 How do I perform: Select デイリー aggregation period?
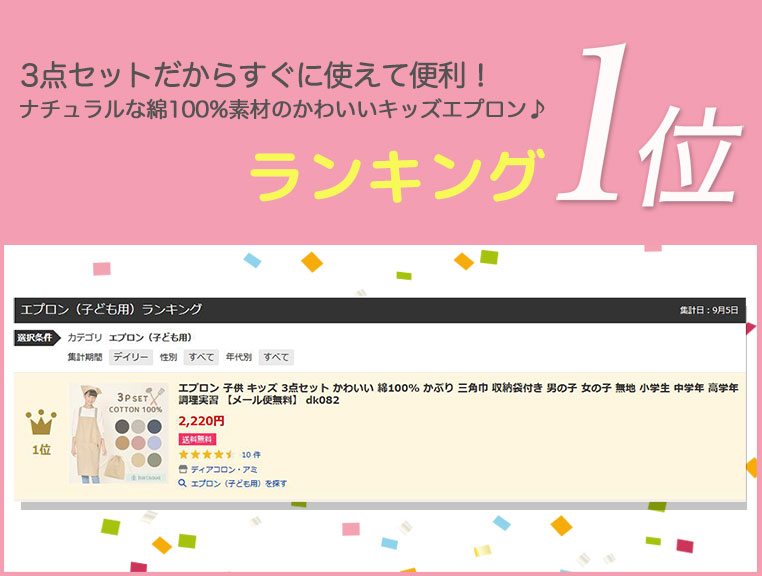(131, 357)
